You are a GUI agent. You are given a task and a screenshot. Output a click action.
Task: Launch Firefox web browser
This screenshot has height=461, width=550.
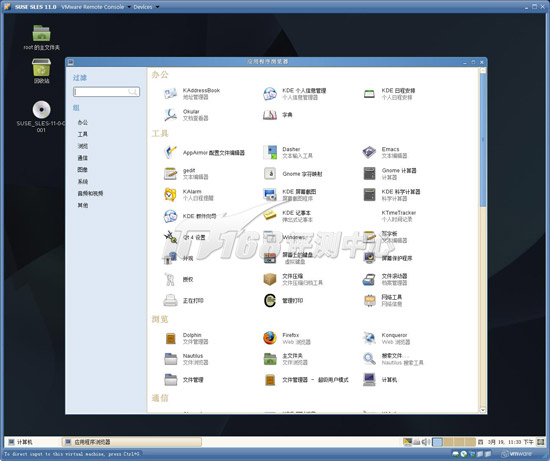click(x=287, y=338)
